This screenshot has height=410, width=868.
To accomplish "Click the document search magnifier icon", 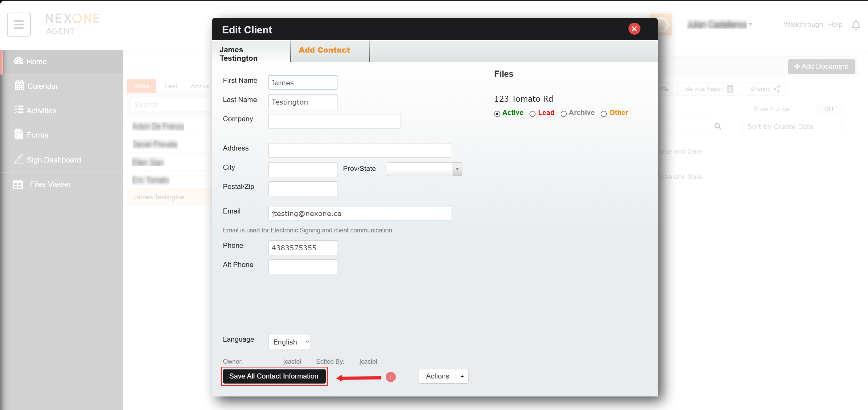I will click(x=718, y=127).
